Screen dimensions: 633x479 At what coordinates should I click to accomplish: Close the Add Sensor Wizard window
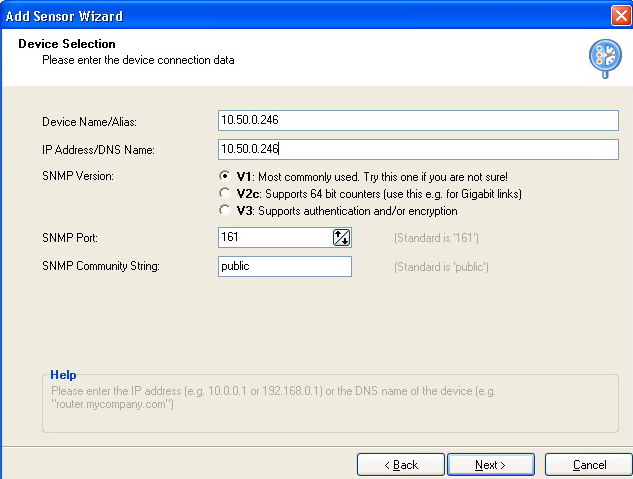[621, 16]
